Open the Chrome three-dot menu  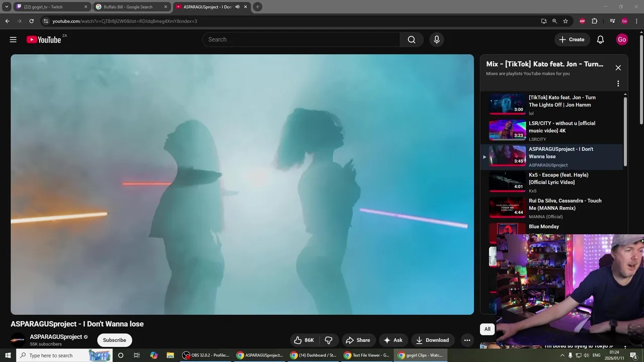[636, 21]
